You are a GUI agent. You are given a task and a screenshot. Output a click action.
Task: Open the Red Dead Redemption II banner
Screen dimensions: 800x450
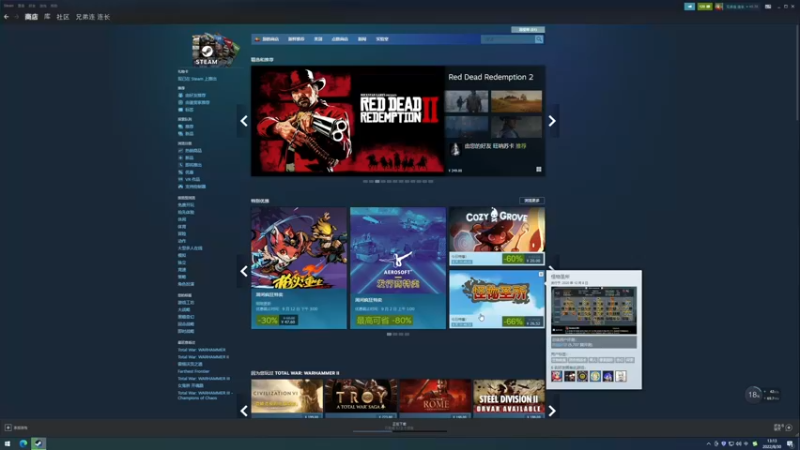[x=347, y=121]
